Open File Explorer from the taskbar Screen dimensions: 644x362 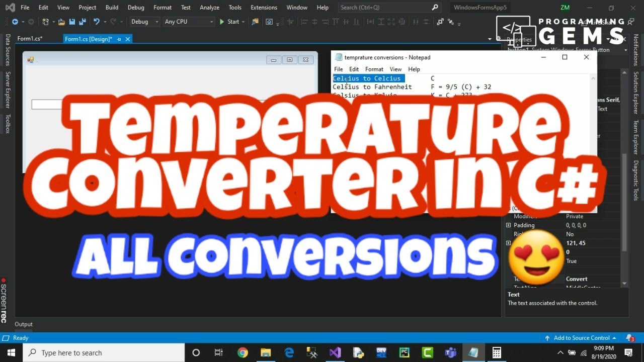point(266,352)
